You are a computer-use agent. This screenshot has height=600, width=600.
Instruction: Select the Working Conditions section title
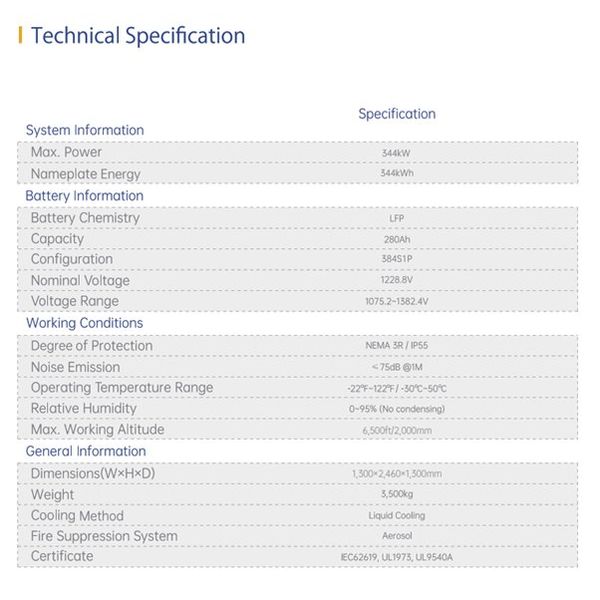(x=85, y=323)
